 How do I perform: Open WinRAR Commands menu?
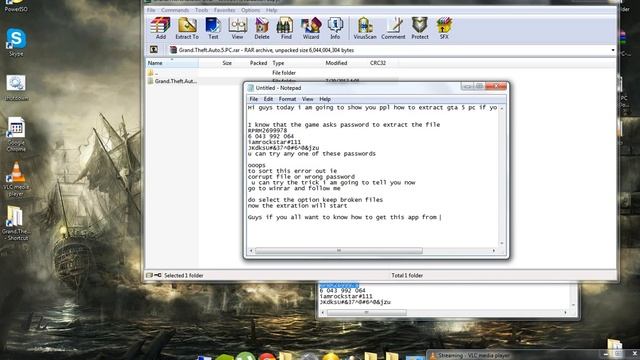click(x=175, y=10)
